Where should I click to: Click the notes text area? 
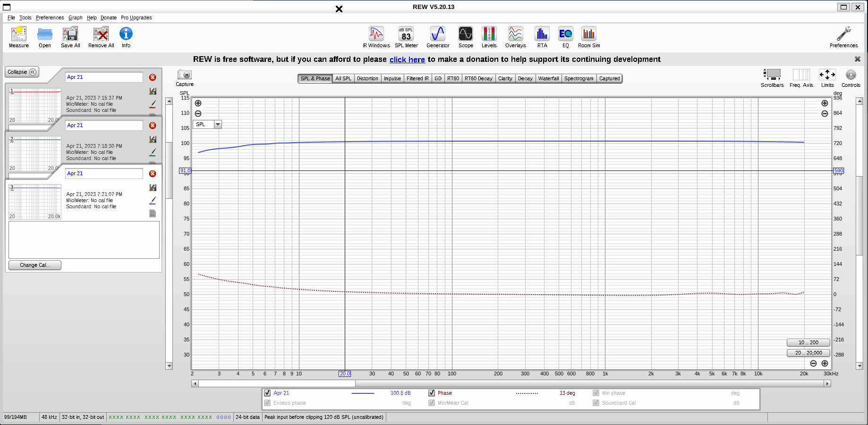pos(84,239)
